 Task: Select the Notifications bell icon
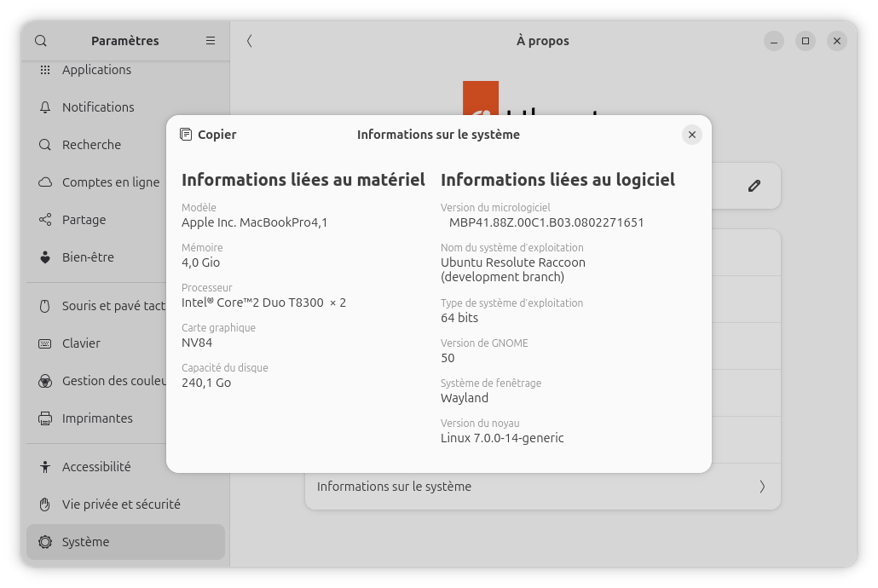pos(45,107)
